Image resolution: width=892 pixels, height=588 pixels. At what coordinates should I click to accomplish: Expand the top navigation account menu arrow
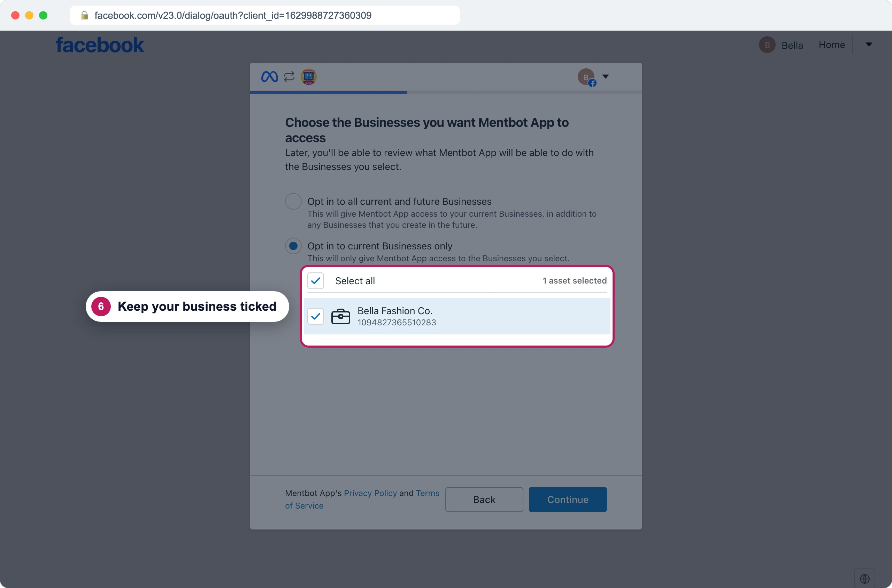pyautogui.click(x=869, y=45)
